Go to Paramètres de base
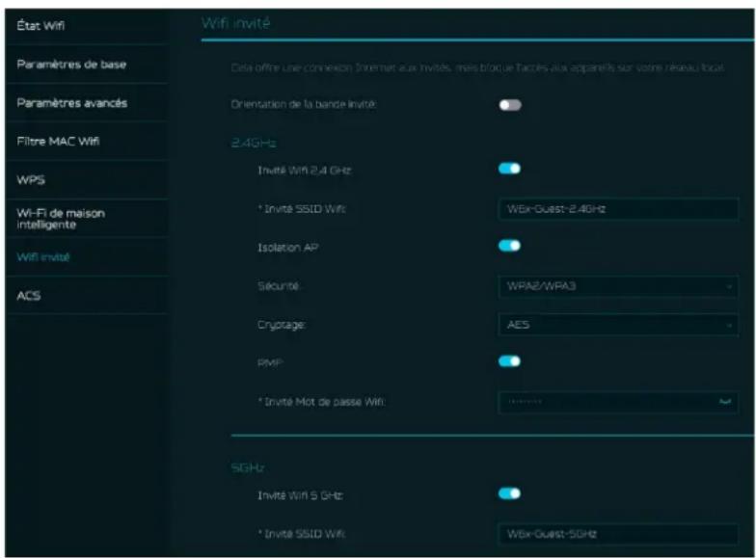The height and width of the screenshot is (558, 756). tap(71, 64)
